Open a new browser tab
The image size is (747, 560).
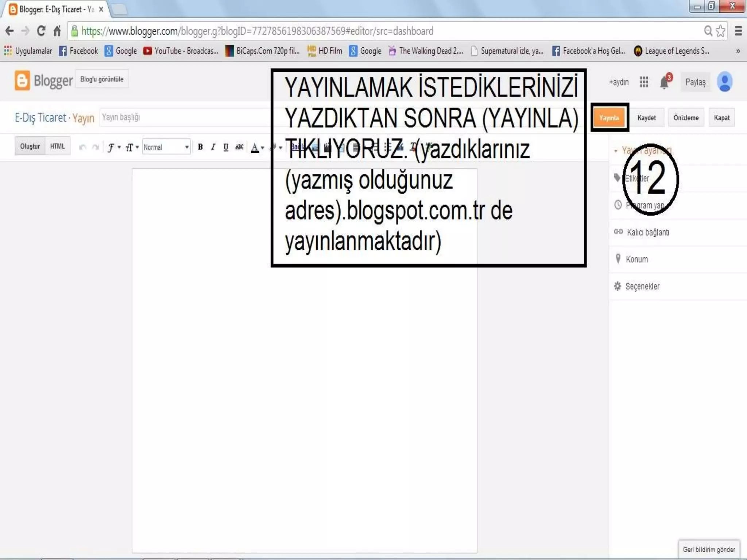[x=119, y=9]
